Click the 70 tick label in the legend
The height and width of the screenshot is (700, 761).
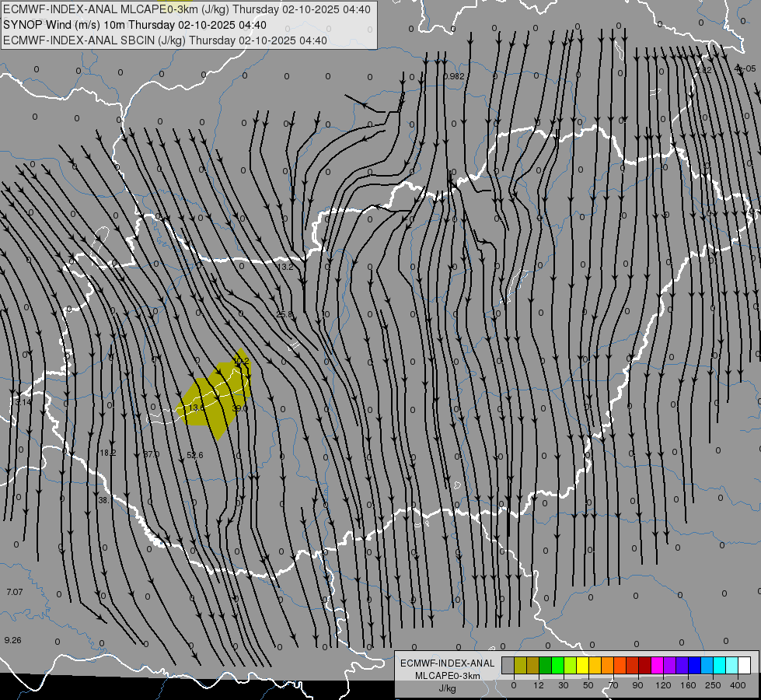tap(613, 685)
